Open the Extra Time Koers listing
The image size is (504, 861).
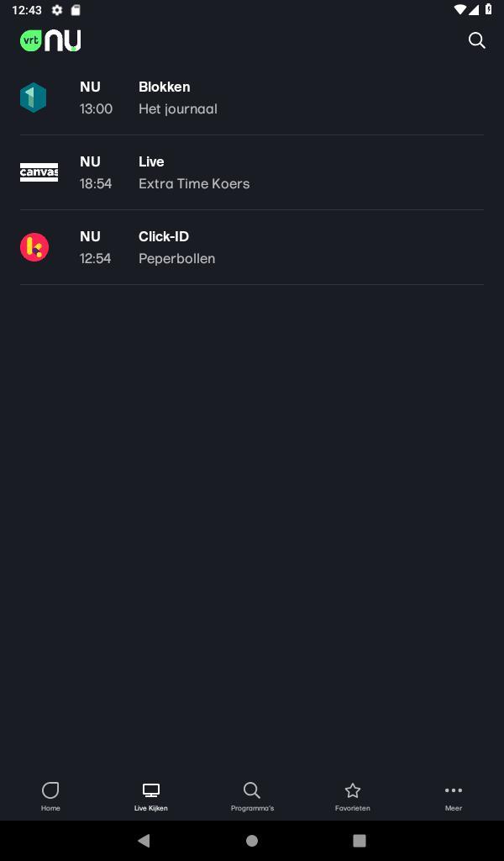click(194, 183)
